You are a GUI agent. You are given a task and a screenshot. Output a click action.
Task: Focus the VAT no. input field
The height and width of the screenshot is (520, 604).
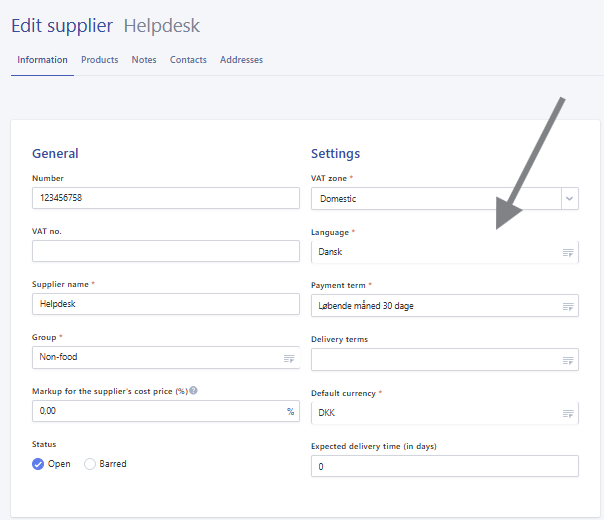165,251
